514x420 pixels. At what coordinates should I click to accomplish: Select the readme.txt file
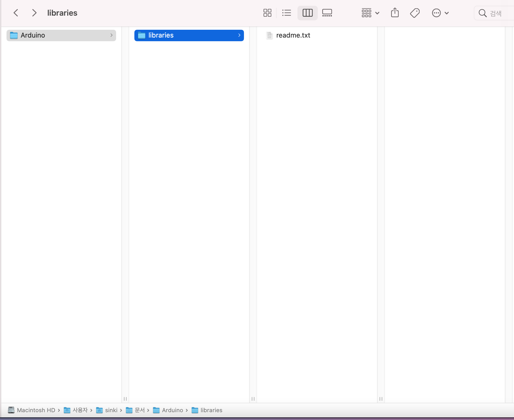(x=293, y=35)
